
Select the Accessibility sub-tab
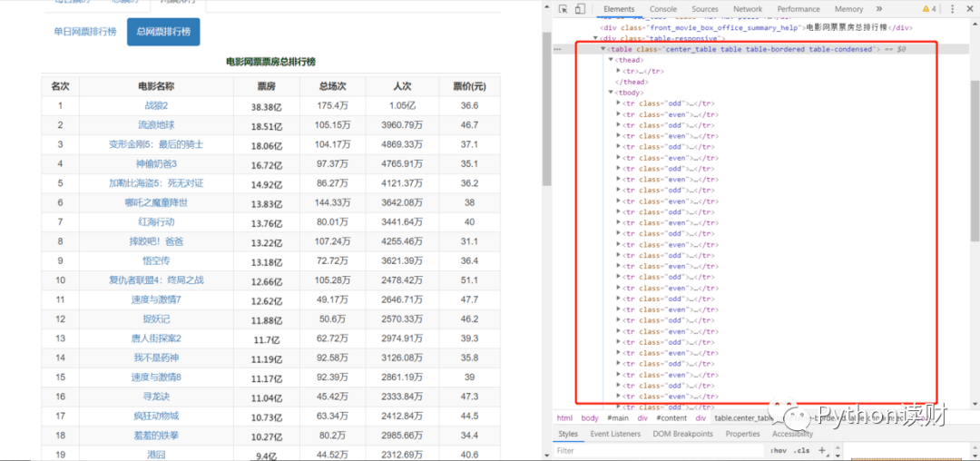coord(792,434)
